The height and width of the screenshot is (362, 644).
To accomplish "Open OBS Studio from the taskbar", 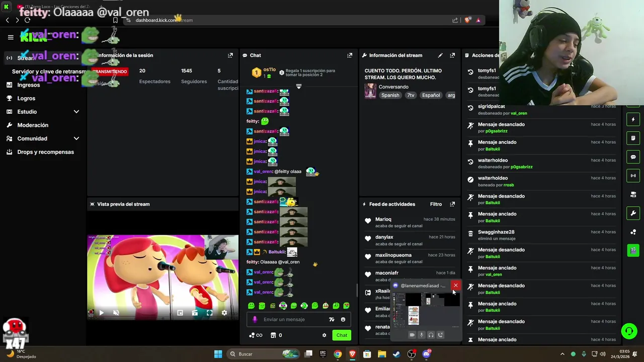I will pos(412,354).
